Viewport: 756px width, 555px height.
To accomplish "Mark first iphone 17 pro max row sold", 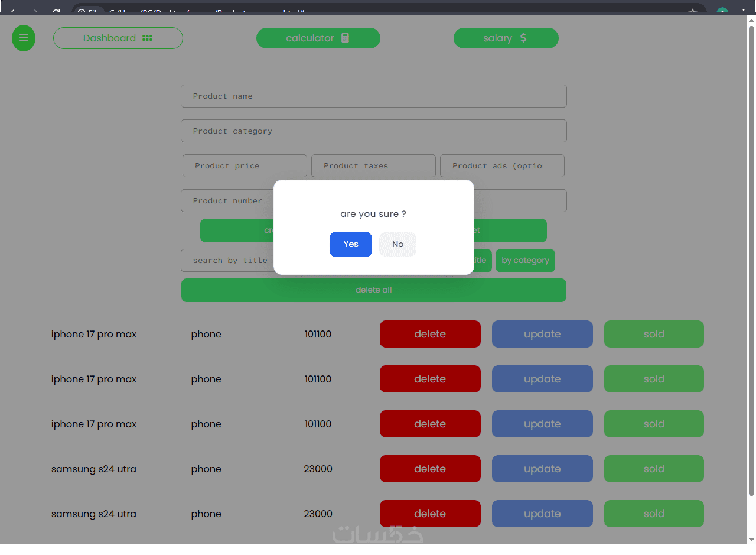I will pos(654,334).
